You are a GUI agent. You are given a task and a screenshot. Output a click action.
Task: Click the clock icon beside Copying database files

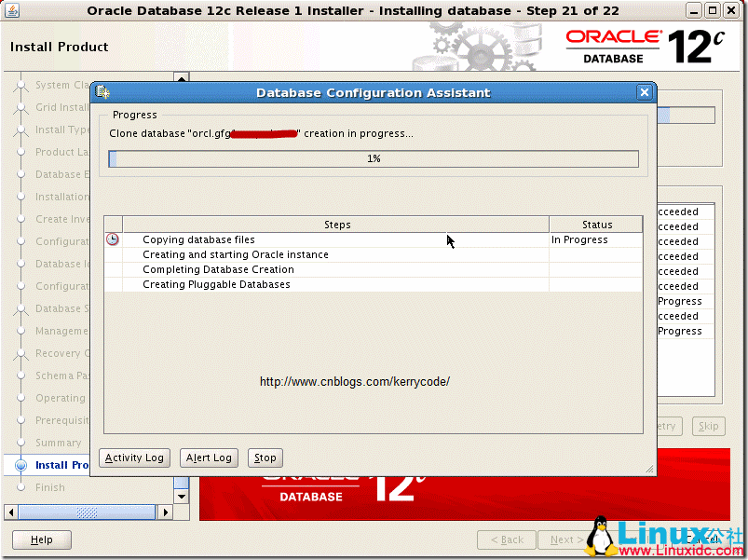pos(112,239)
